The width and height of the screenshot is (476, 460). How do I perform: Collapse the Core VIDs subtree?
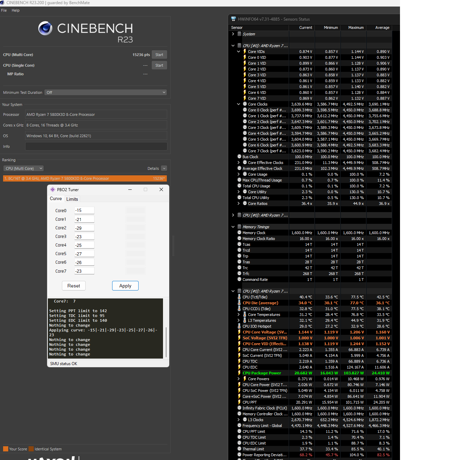pyautogui.click(x=239, y=52)
